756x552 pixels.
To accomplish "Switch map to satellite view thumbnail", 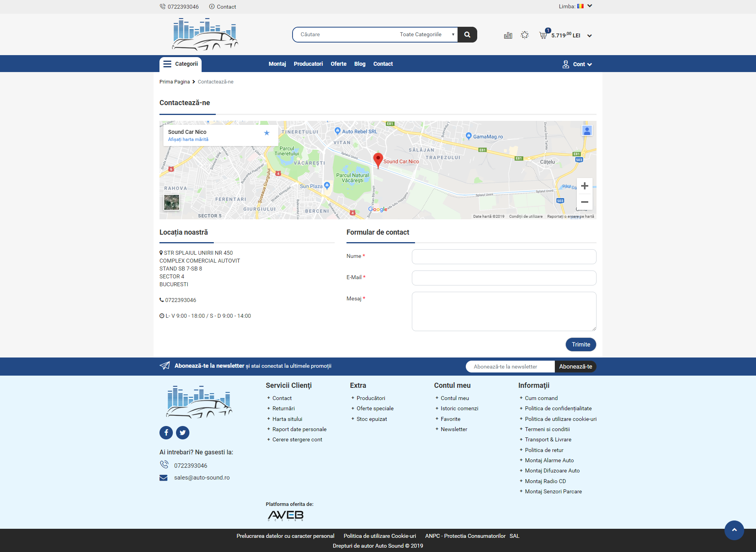I will [x=172, y=202].
